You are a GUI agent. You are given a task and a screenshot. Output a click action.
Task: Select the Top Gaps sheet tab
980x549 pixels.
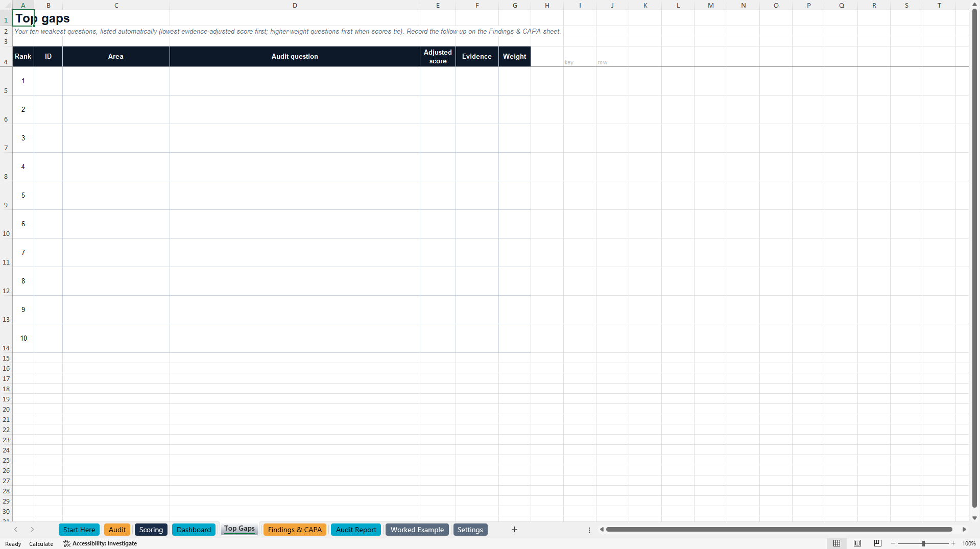click(x=240, y=529)
